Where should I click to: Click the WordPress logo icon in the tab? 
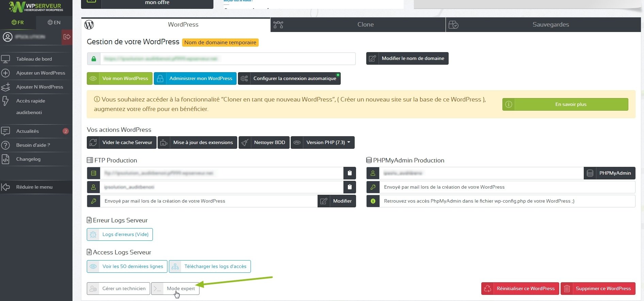tap(89, 25)
